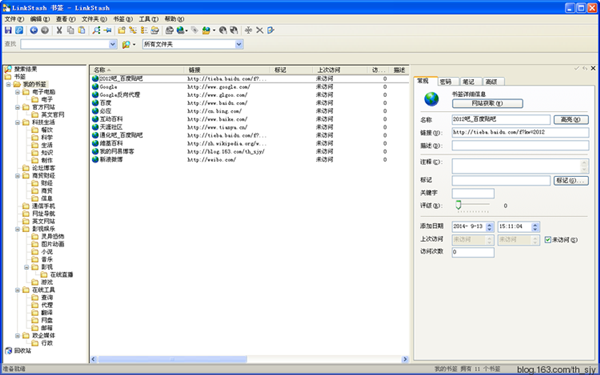
Task: Click the cut (scissors) toolbar icon
Action: click(x=59, y=30)
